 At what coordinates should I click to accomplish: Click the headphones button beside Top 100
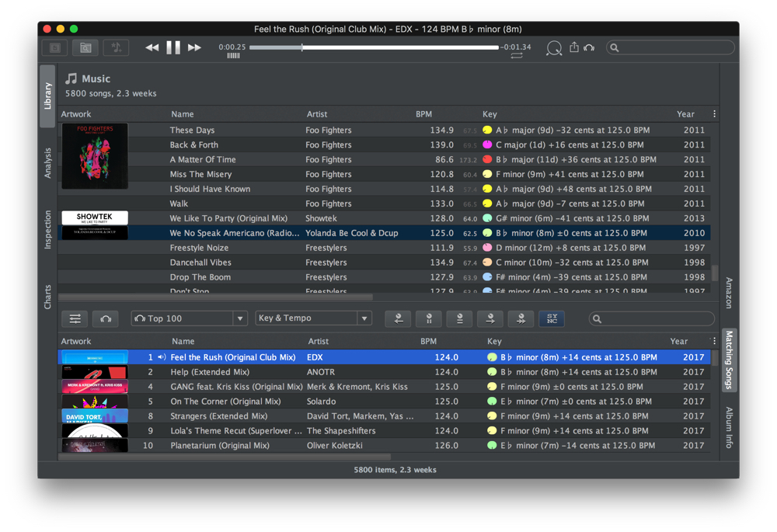(x=106, y=318)
